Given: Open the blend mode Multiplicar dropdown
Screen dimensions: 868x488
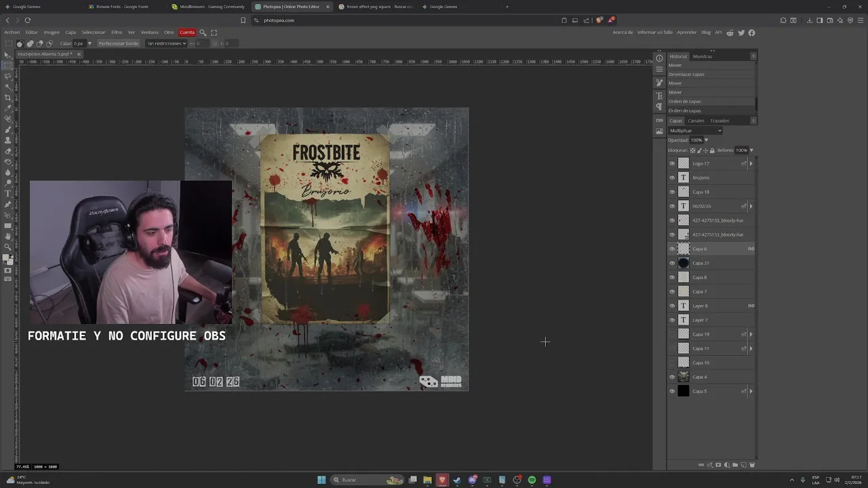Looking at the screenshot, I should pos(695,130).
